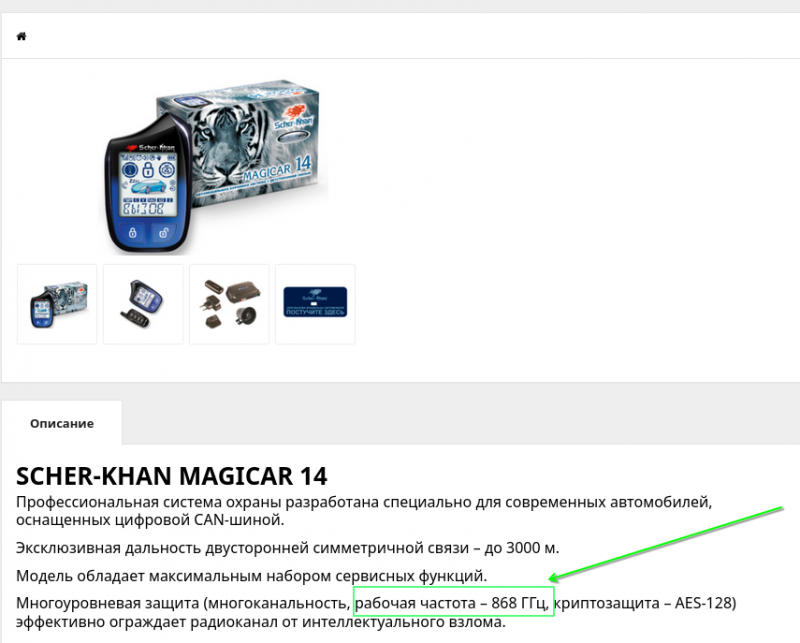Screen dimensions: 800x643
Task: Select the blue sticker thumbnail
Action: pyautogui.click(x=315, y=304)
